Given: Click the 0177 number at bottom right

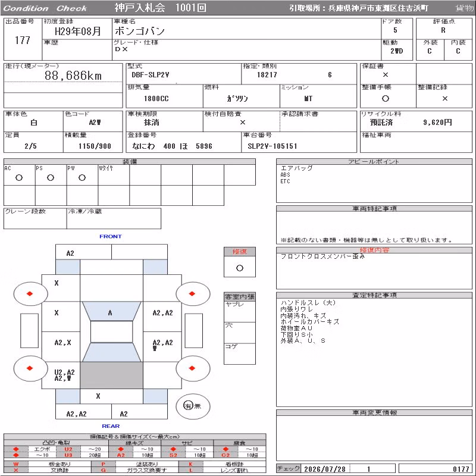Looking at the screenshot, I should (461, 469).
